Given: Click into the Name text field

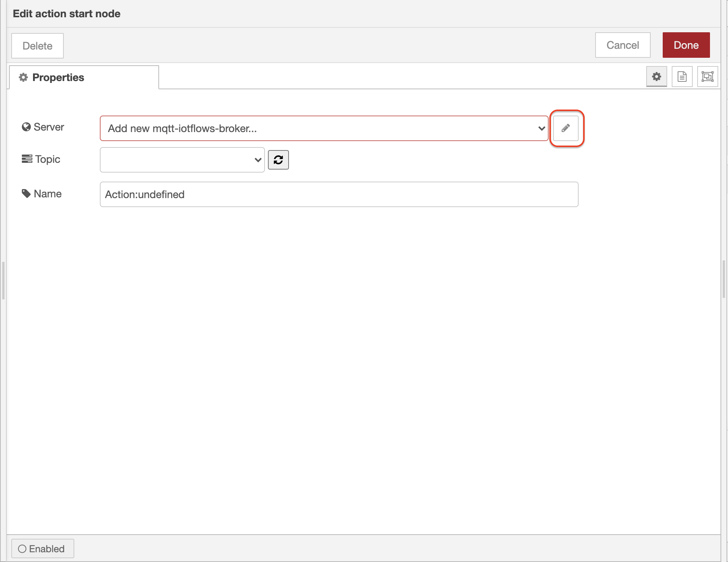Looking at the screenshot, I should (338, 194).
